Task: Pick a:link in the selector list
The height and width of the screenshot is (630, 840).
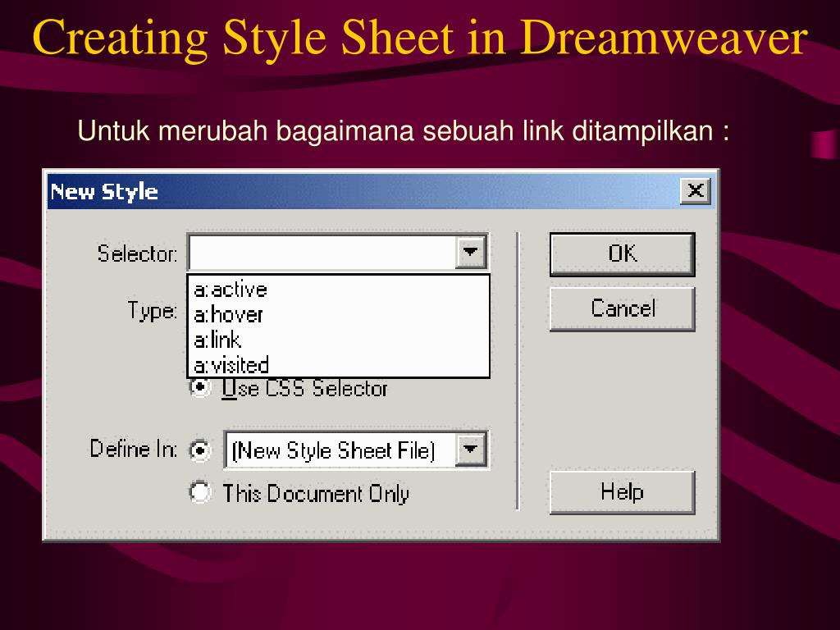Action: (338, 340)
